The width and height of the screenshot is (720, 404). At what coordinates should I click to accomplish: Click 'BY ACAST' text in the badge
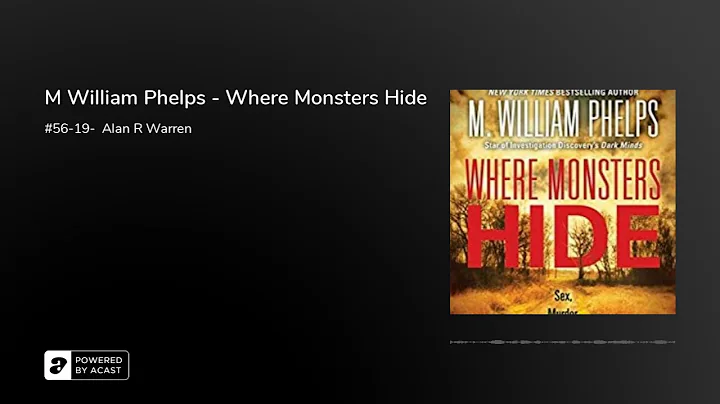(98, 370)
